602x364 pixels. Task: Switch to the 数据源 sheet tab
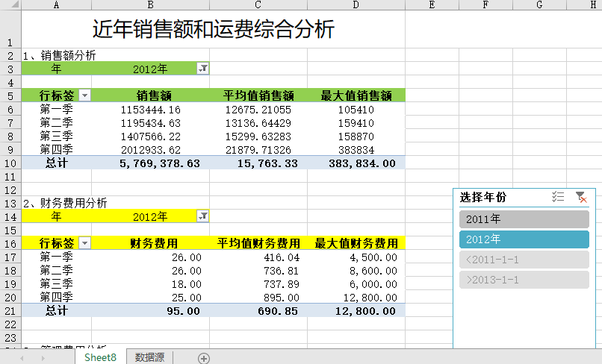tap(149, 357)
